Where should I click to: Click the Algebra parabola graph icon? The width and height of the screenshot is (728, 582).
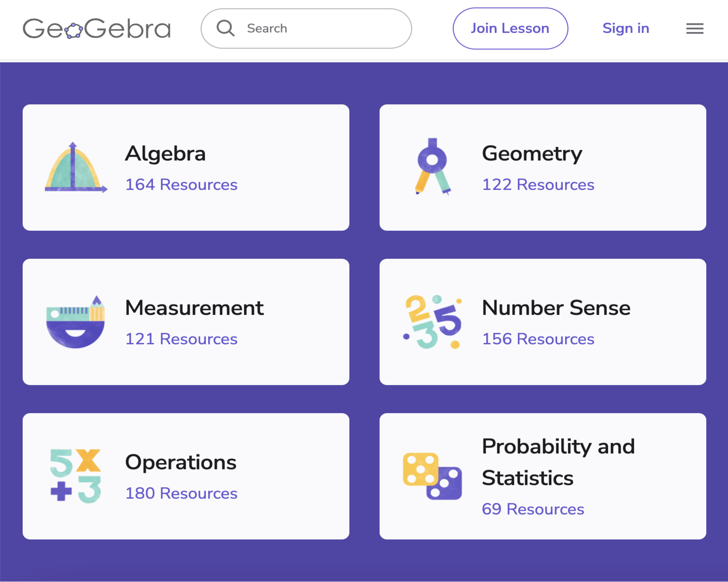[x=76, y=167]
